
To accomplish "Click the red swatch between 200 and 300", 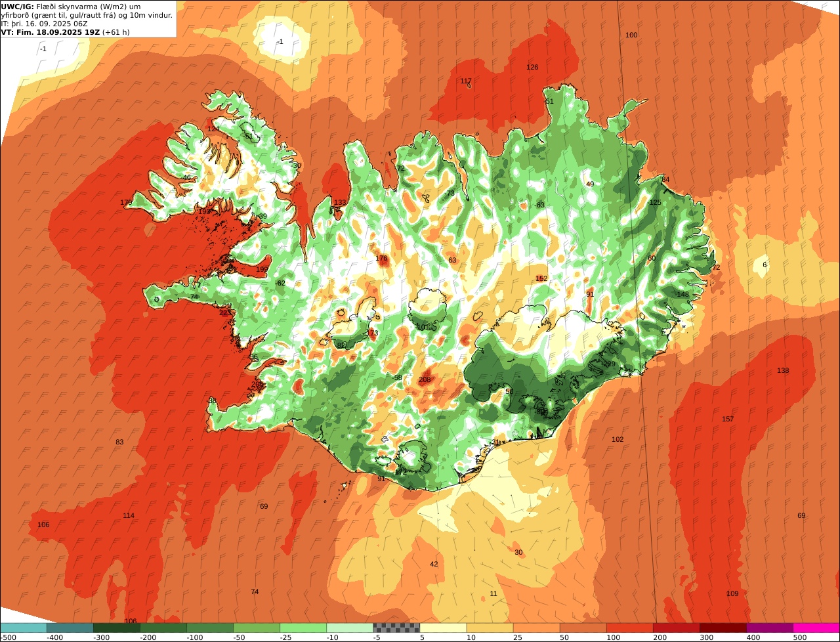I will pyautogui.click(x=676, y=628).
